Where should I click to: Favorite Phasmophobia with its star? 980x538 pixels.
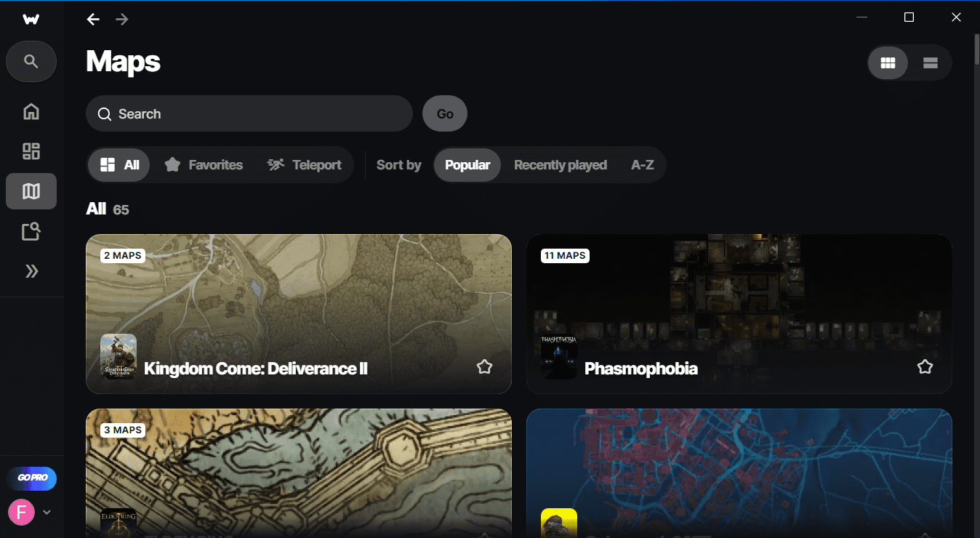[x=925, y=366]
